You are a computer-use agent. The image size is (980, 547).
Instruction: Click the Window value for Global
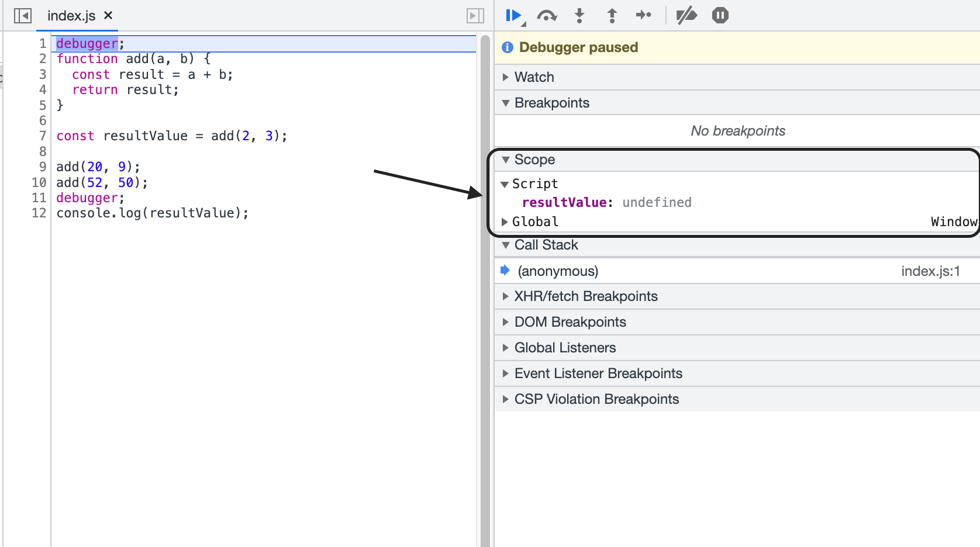(x=954, y=221)
